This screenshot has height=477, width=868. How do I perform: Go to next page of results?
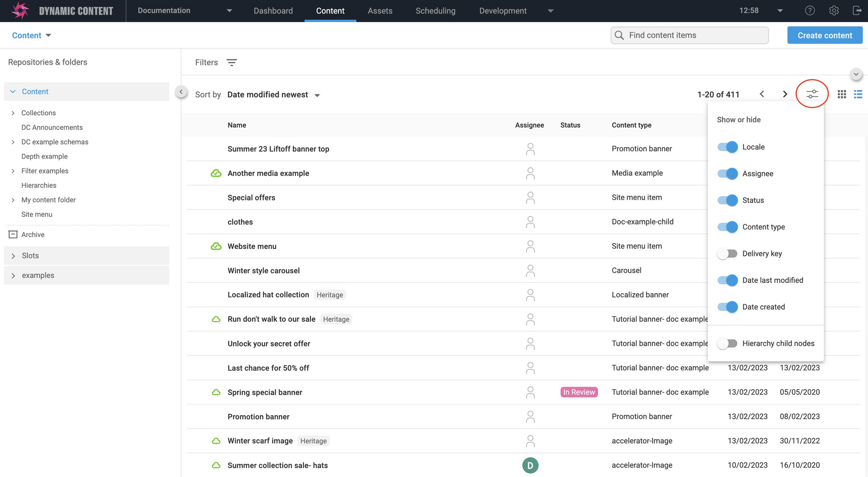coord(785,94)
